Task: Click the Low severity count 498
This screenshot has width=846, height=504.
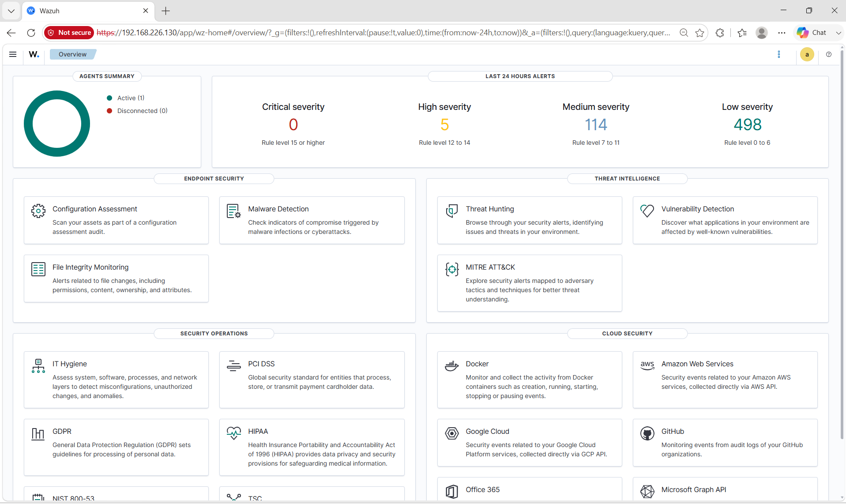Action: [x=747, y=125]
